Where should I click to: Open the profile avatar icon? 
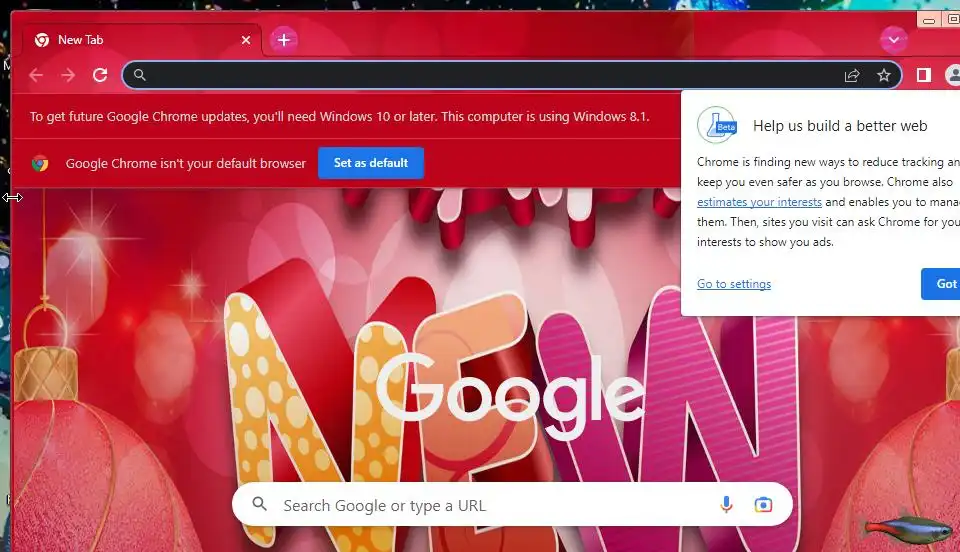click(953, 75)
